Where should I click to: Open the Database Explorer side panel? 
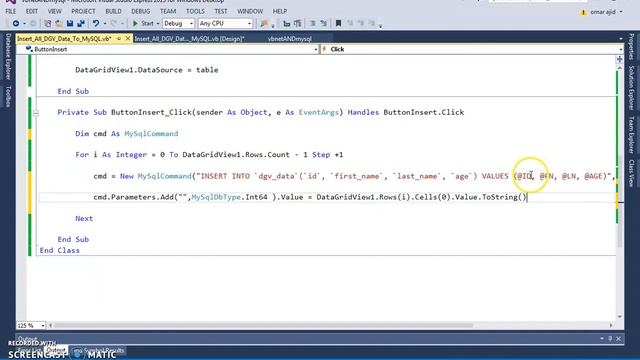(x=8, y=56)
